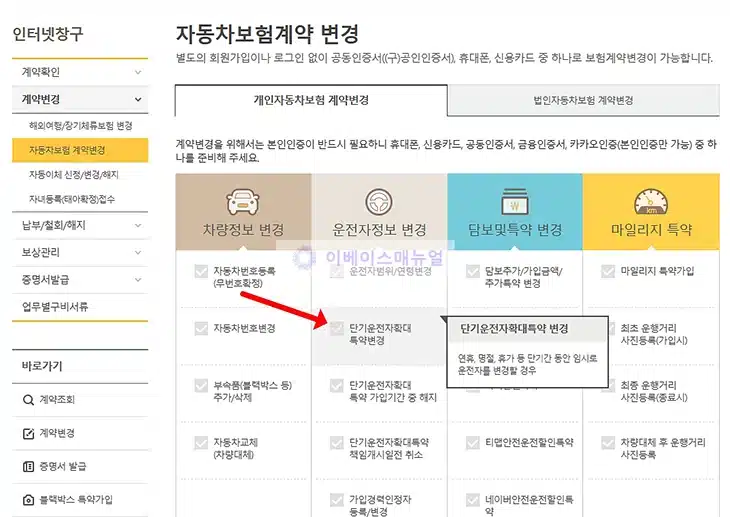
Task: Click the 마일리지 특약 category header
Action: [x=651, y=212]
